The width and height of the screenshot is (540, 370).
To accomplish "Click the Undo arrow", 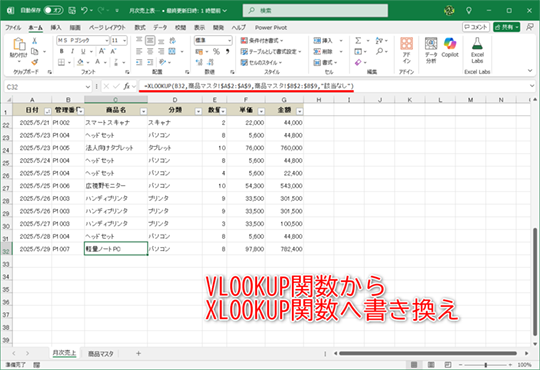I will click(84, 11).
